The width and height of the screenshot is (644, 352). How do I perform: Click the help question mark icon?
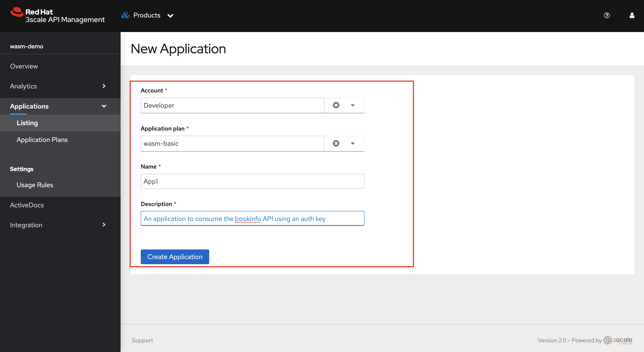coord(606,15)
